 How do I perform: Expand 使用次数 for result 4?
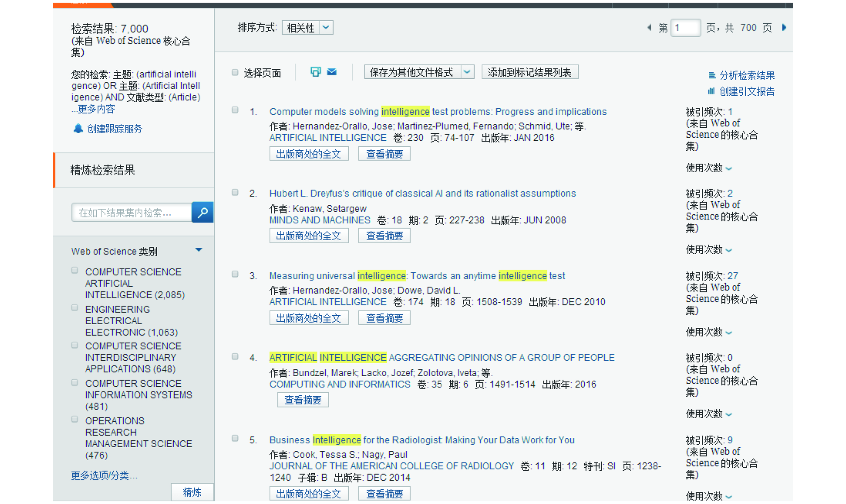pos(709,414)
